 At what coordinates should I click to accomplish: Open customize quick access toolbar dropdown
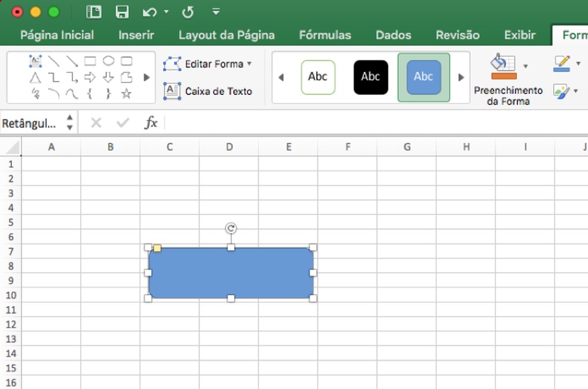tap(216, 11)
